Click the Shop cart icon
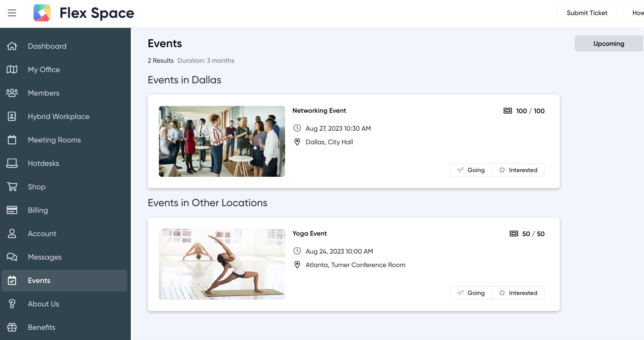 (12, 187)
